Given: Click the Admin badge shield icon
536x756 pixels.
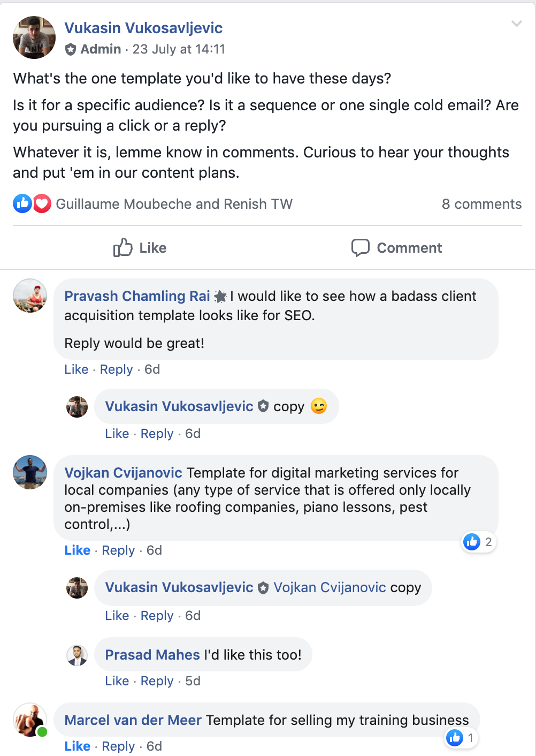Looking at the screenshot, I should click(71, 50).
